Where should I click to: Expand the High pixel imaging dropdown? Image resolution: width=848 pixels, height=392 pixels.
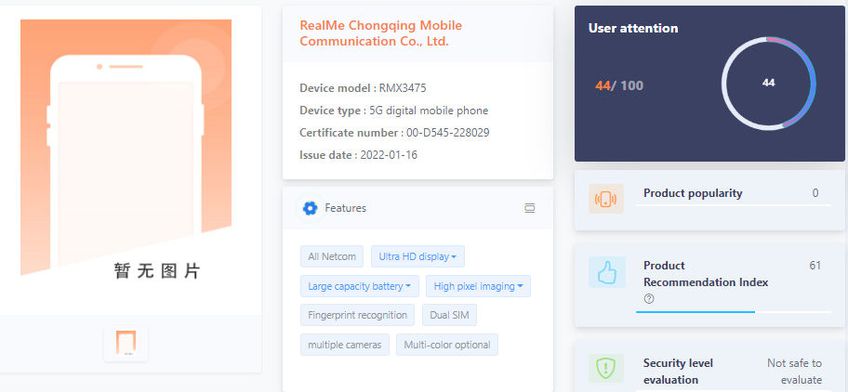click(478, 286)
